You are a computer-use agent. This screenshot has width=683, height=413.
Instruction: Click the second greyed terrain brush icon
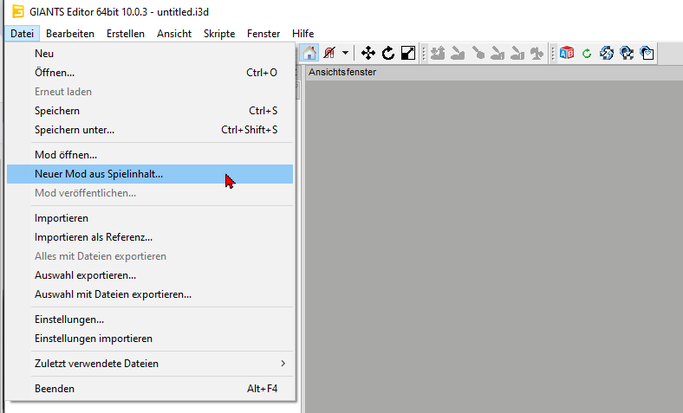click(x=457, y=53)
